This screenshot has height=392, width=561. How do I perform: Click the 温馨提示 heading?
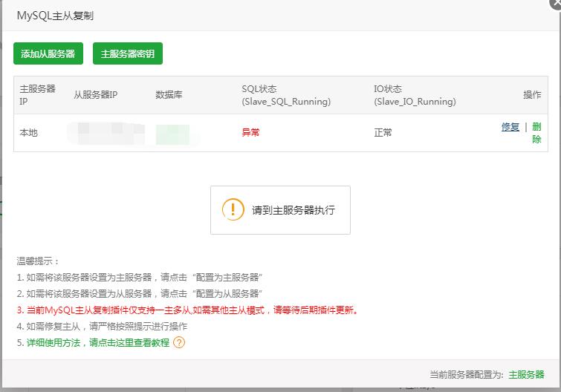(38, 261)
